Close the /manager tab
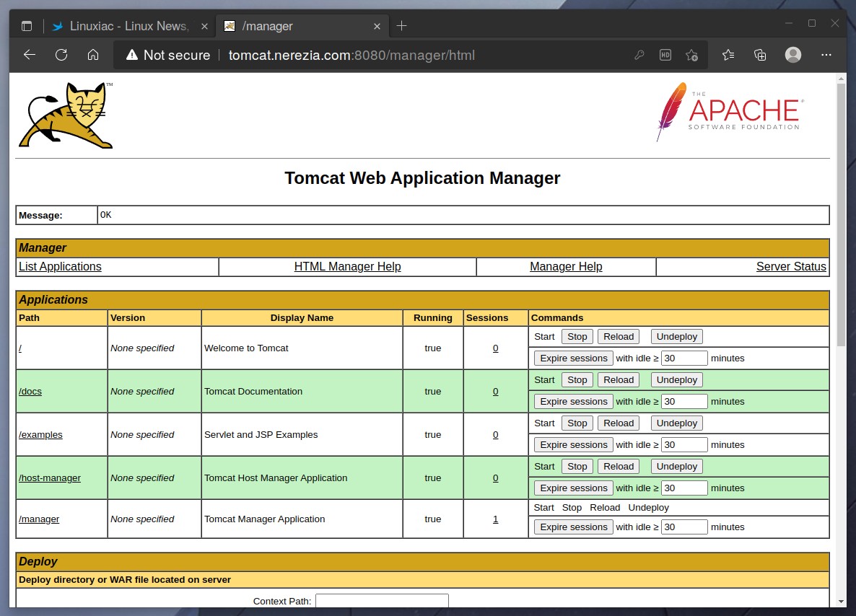Screen dimensions: 856x616 pyautogui.click(x=377, y=26)
